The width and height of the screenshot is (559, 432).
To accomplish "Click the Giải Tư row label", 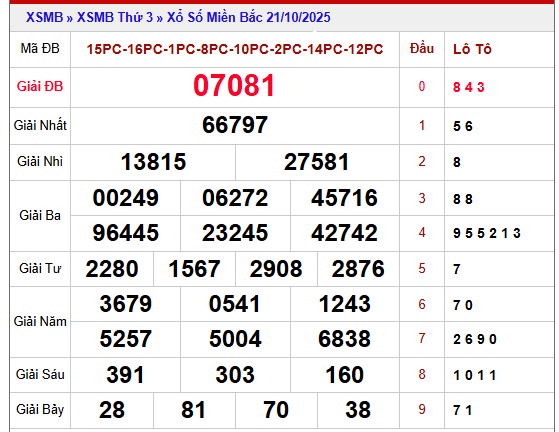I will 40,268.
